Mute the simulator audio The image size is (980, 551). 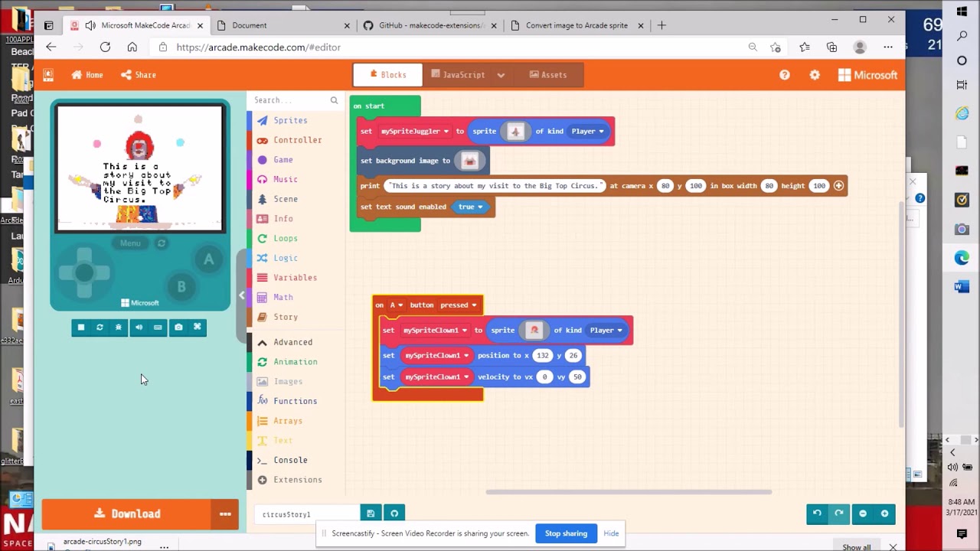tap(139, 328)
